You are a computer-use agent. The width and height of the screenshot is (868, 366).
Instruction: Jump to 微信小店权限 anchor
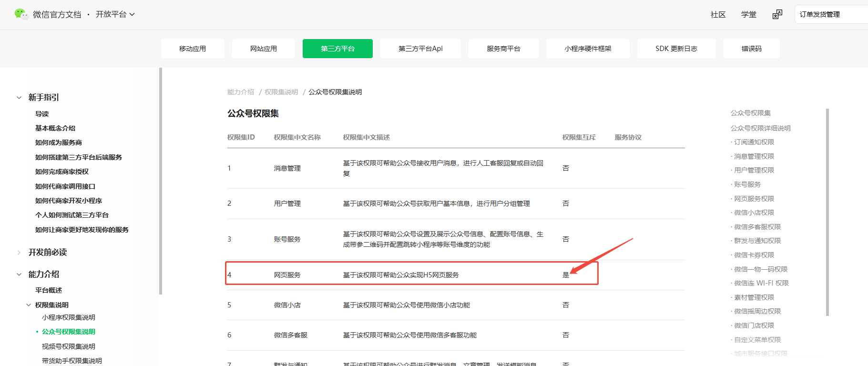click(x=754, y=213)
